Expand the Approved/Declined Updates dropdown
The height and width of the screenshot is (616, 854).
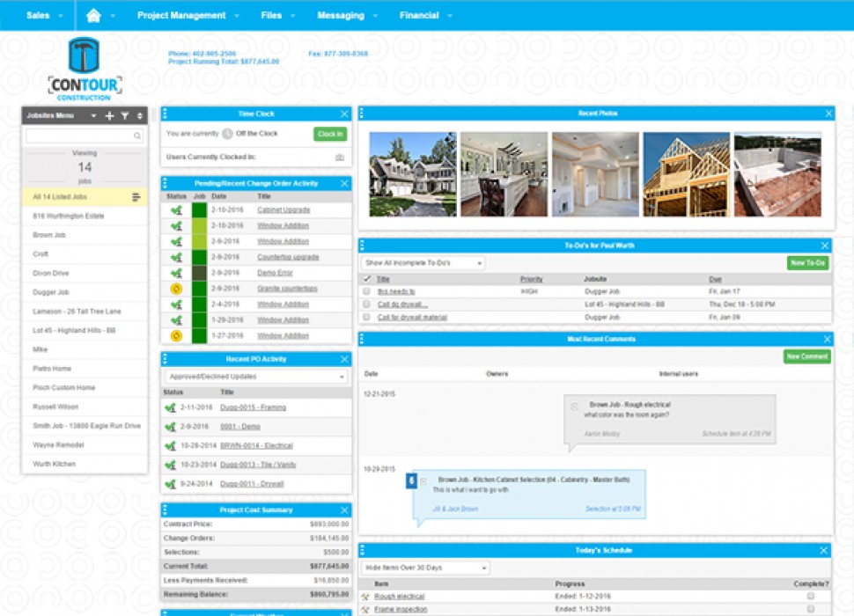[x=256, y=377]
